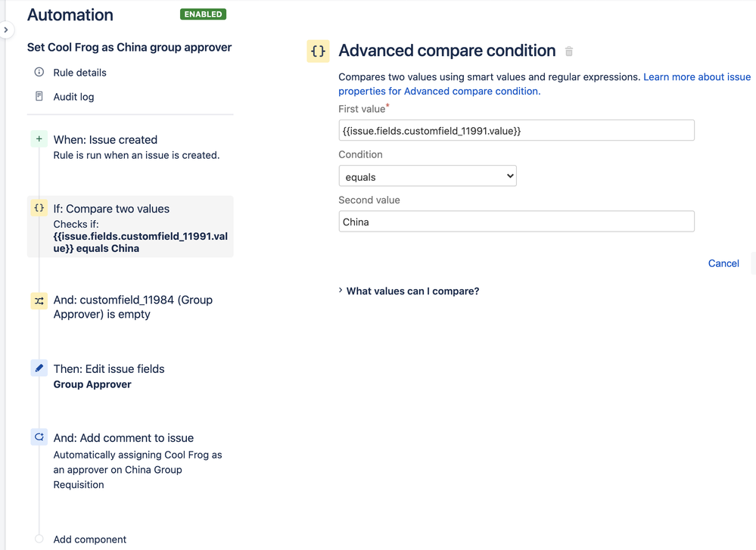This screenshot has height=550, width=756.
Task: Open Learn more about issue properties link
Action: coord(696,77)
